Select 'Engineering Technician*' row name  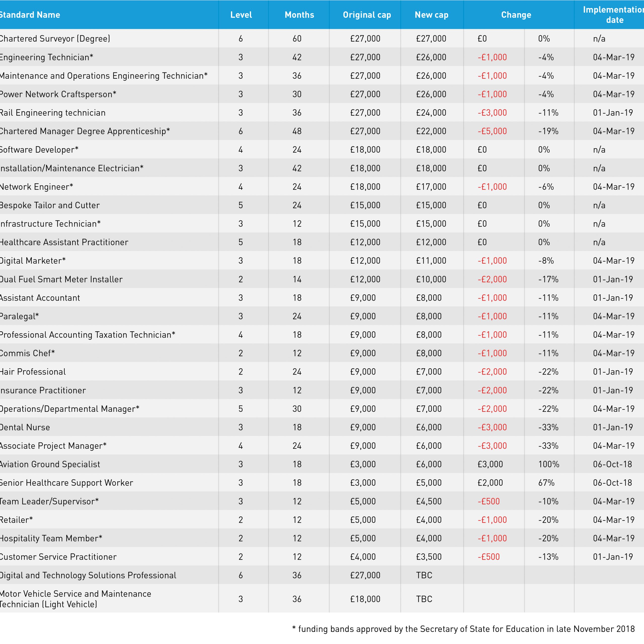(x=46, y=57)
